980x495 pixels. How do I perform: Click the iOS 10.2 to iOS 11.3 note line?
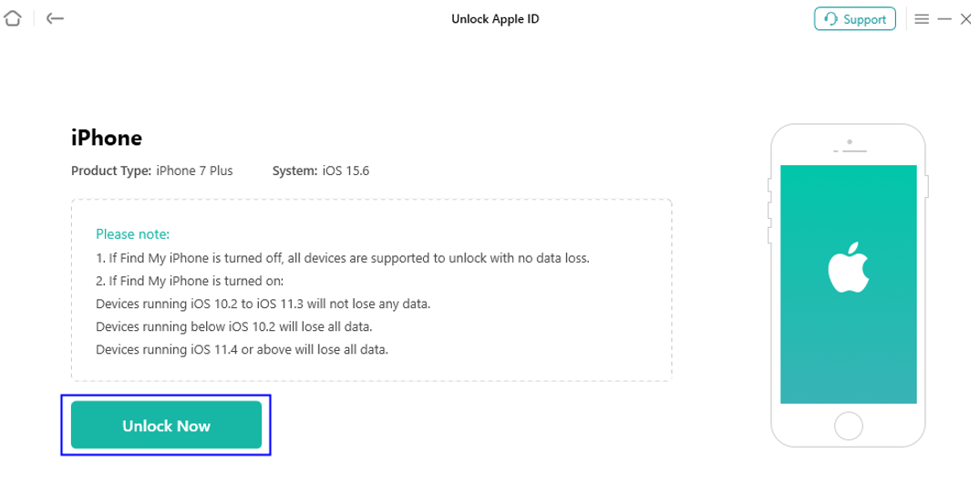pos(263,304)
